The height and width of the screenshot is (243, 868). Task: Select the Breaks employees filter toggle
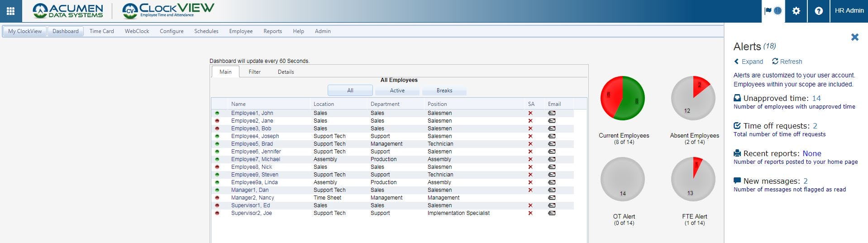tap(444, 91)
